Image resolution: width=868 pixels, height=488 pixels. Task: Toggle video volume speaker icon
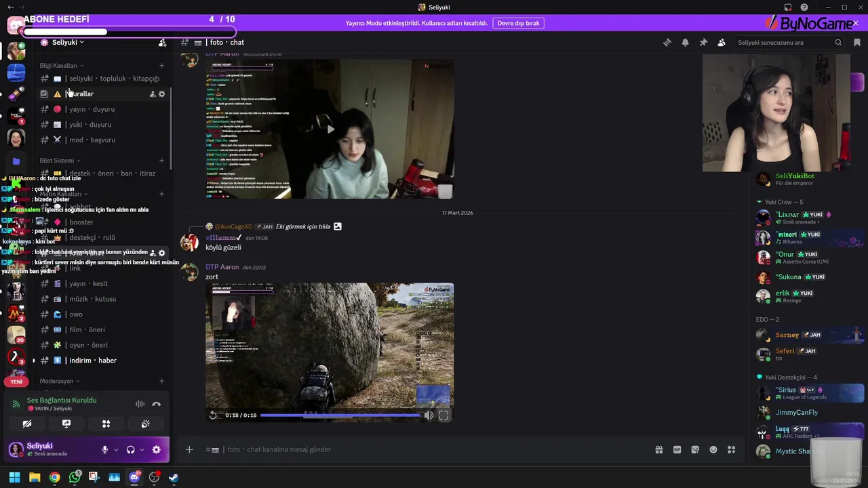pos(429,415)
